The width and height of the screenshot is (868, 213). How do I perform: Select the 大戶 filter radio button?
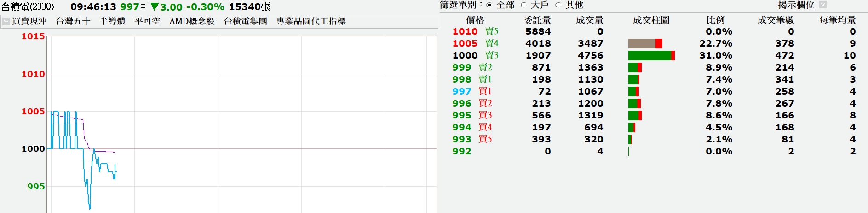[x=523, y=5]
